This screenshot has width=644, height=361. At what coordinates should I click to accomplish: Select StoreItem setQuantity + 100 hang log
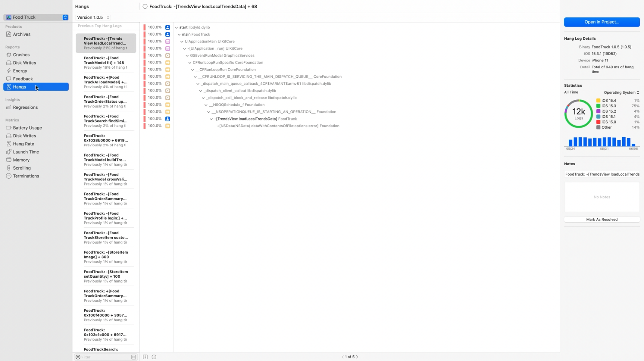pyautogui.click(x=106, y=277)
